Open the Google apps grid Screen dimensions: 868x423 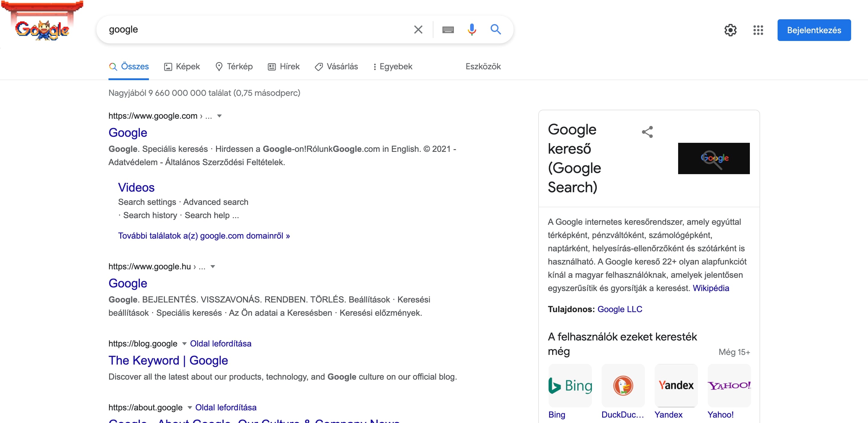click(x=758, y=30)
